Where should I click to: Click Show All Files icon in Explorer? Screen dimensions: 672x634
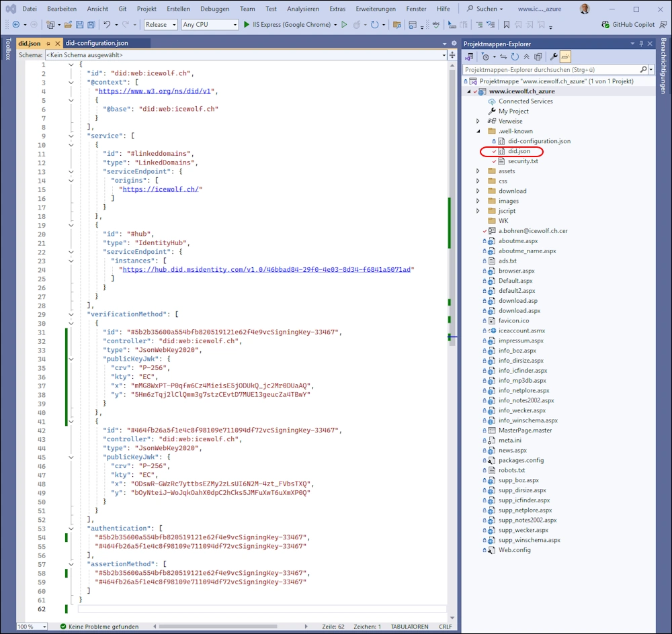click(x=538, y=57)
